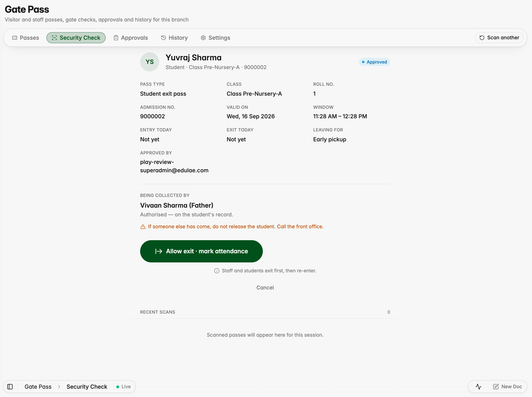
Task: Toggle the sidebar panel icon
Action: click(10, 387)
